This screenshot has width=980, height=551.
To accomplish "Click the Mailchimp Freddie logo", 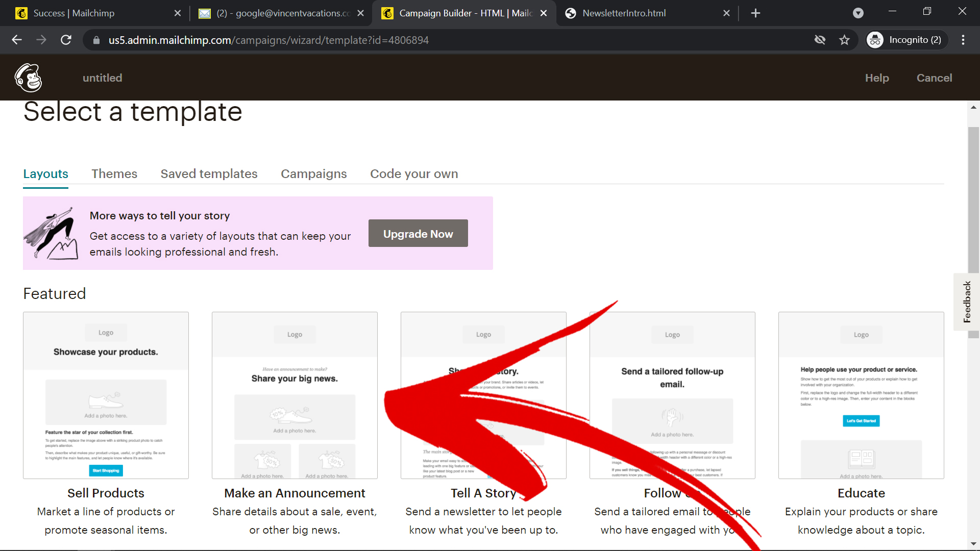I will [28, 78].
